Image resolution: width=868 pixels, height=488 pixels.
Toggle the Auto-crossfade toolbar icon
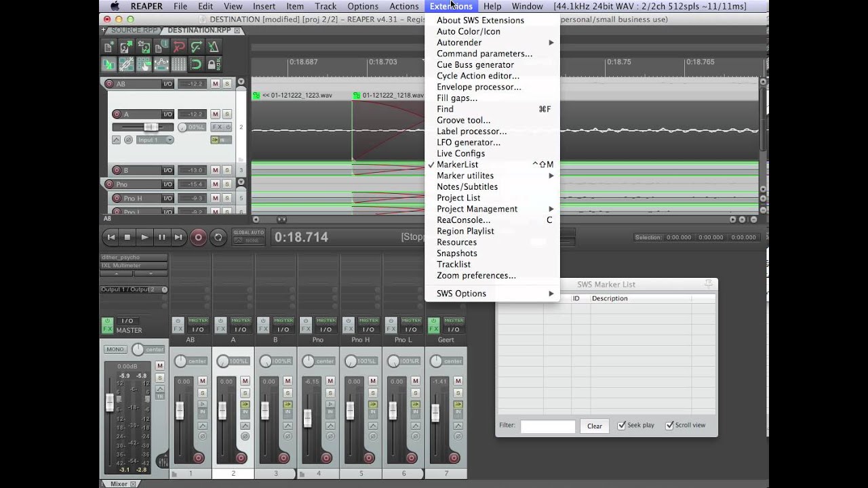108,64
